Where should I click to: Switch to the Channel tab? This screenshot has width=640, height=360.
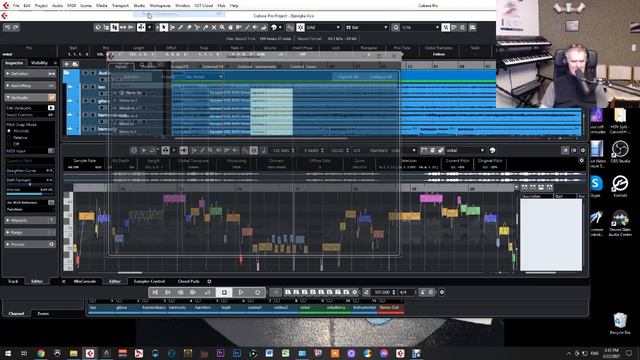[x=16, y=313]
